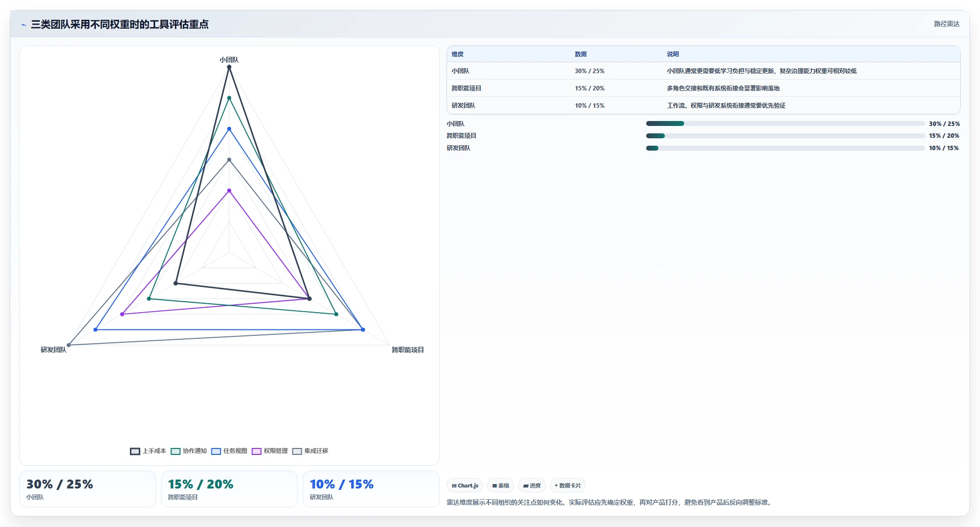This screenshot has height=527, width=980.
Task: Click the 30% / 25% table cell
Action: 589,71
